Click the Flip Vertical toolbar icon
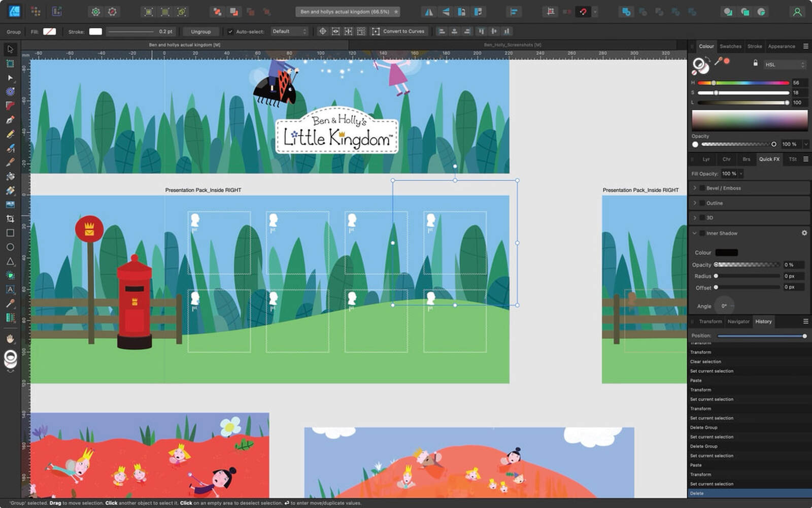Screen dimensions: 812x508 446,12
